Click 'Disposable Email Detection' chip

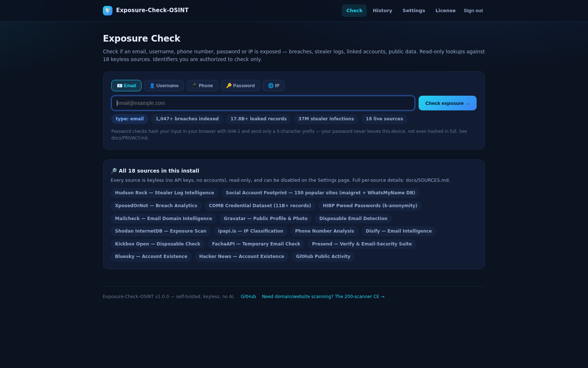click(353, 219)
